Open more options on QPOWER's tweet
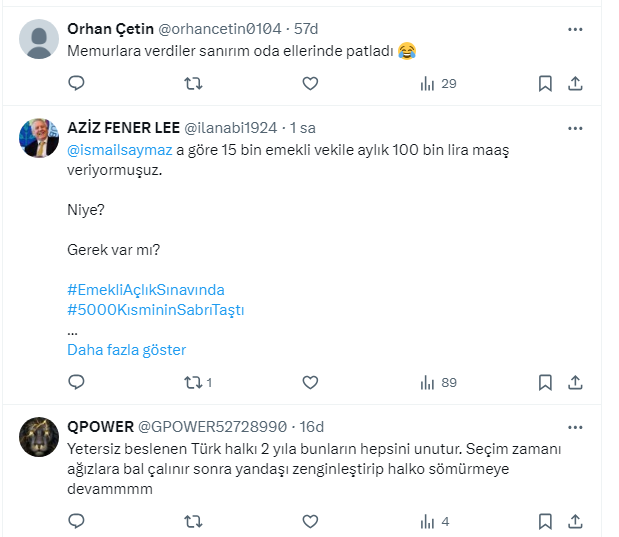Image resolution: width=619 pixels, height=537 pixels. pos(575,427)
